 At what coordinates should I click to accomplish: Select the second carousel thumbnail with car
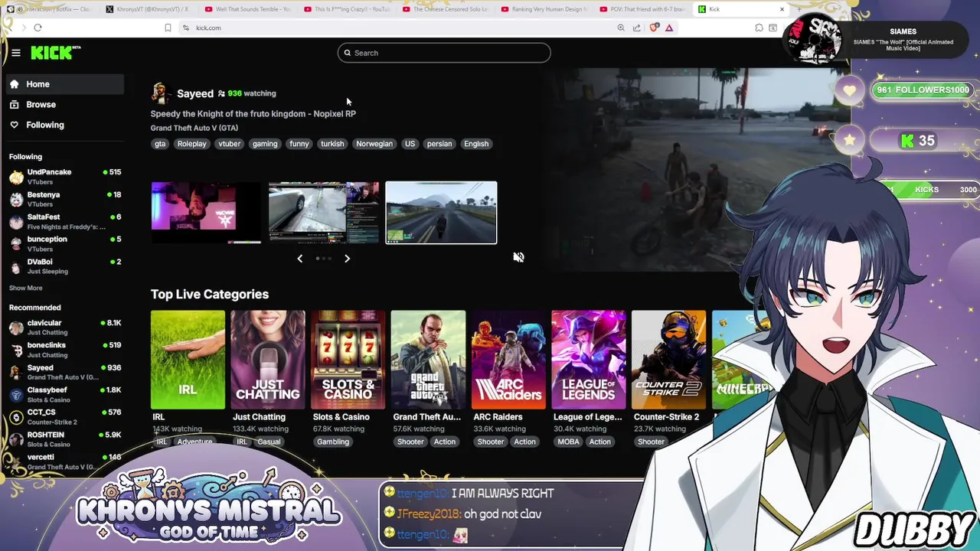[x=324, y=212]
